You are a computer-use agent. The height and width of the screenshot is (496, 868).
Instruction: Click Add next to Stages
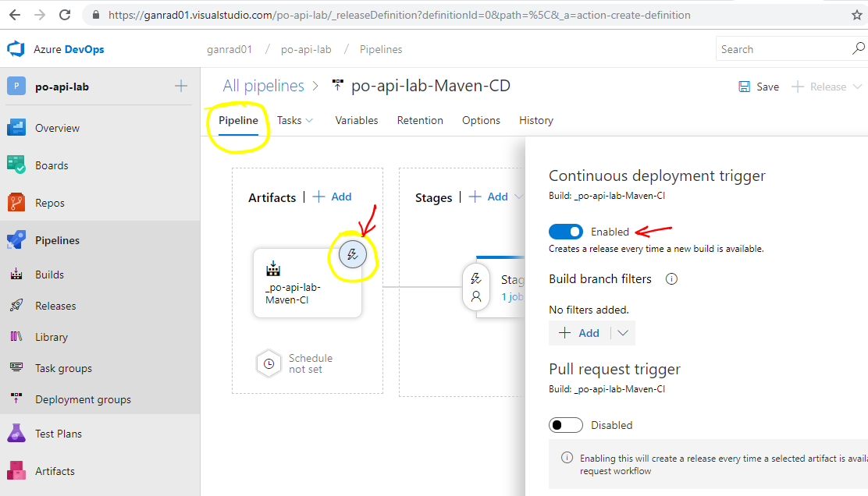pyautogui.click(x=489, y=197)
